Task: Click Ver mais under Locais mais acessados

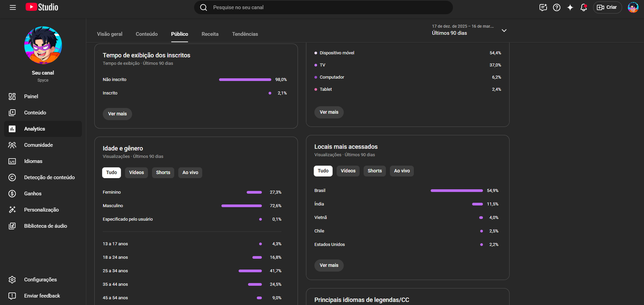Action: [x=329, y=265]
